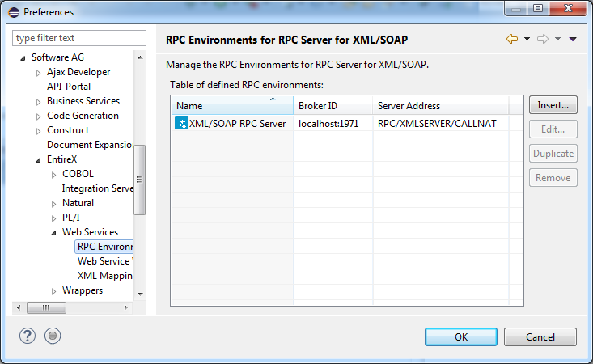The image size is (593, 364).
Task: Collapse the Web Services node
Action: click(x=53, y=233)
